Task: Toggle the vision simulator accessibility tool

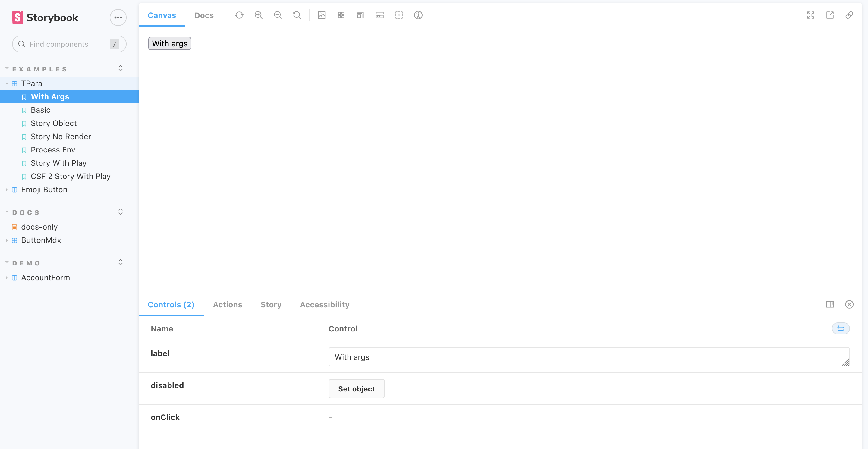Action: click(418, 15)
